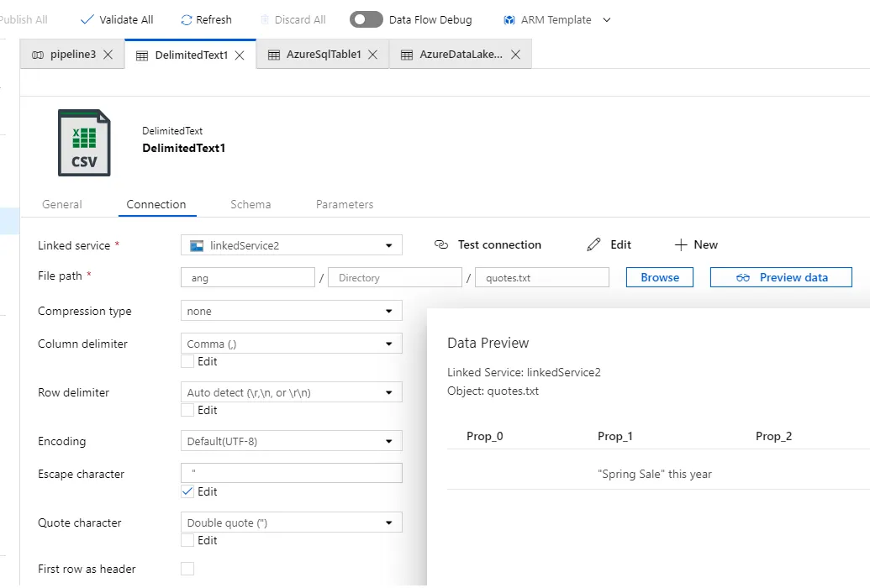This screenshot has height=588, width=870.
Task: Click the Edit pencil icon
Action: pyautogui.click(x=594, y=245)
